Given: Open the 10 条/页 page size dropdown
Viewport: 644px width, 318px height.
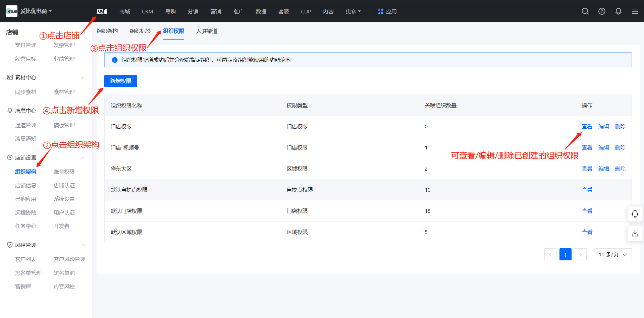Looking at the screenshot, I should 612,254.
